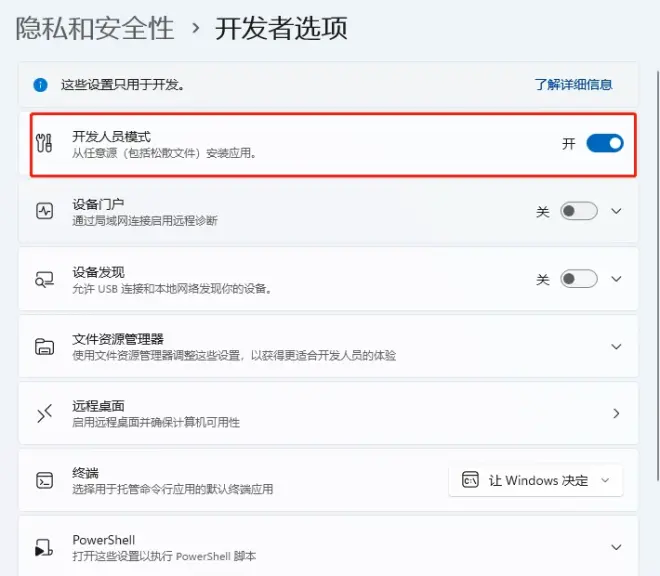This screenshot has width=660, height=576.
Task: Click the 开发人员模式 label text
Action: point(112,136)
